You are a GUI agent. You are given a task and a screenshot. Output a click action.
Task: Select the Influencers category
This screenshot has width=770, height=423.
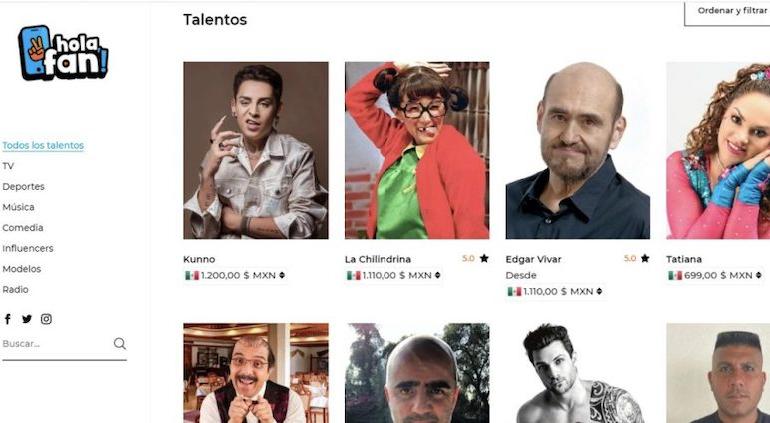point(28,249)
